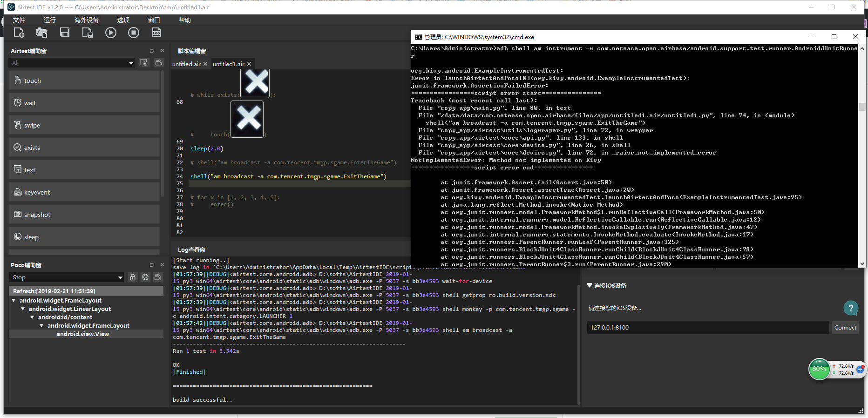
Task: Click the sleep(2.0) line in the script editor
Action: 207,148
